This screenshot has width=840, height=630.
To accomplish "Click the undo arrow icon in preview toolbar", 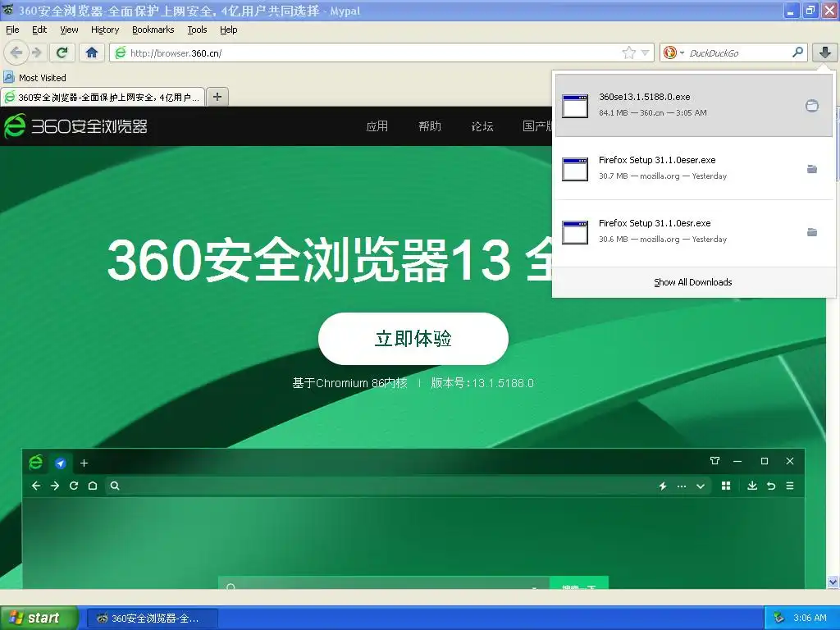I will coord(771,486).
